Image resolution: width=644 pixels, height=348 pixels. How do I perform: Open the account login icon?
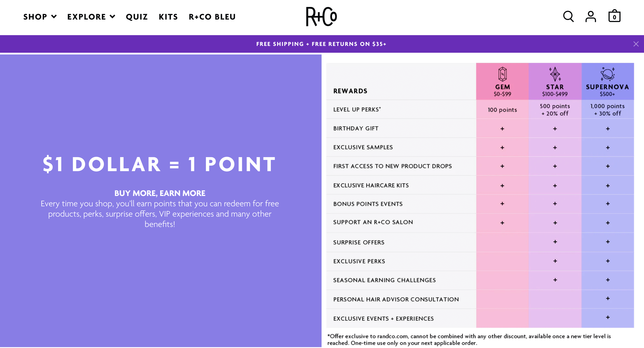click(591, 16)
